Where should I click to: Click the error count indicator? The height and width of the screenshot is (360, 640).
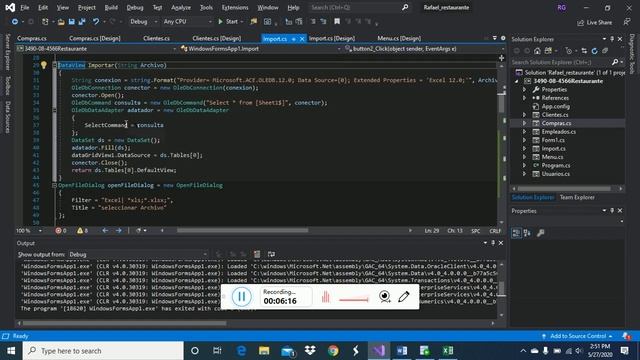point(60,231)
